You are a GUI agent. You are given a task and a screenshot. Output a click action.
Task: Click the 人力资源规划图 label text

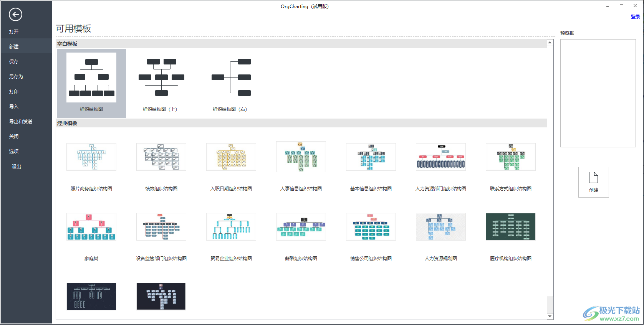point(441,259)
